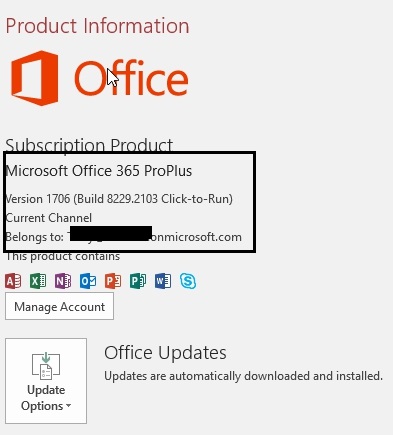Click the Outlook app icon
The height and width of the screenshot is (435, 393).
click(88, 281)
